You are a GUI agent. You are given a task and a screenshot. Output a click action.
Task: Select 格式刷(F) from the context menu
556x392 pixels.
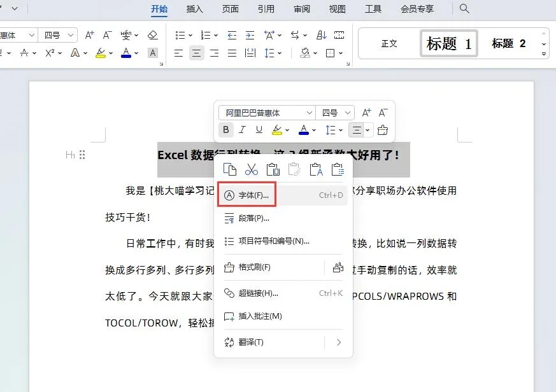[270, 267]
